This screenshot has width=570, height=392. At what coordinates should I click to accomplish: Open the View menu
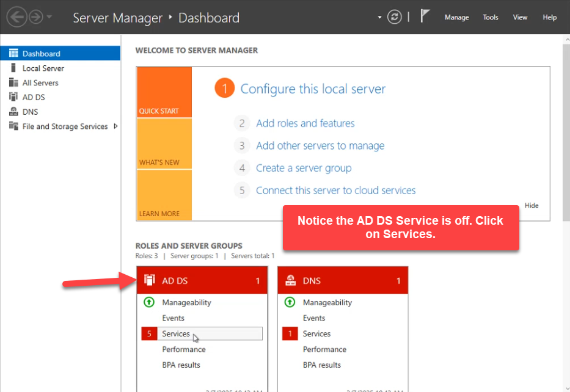click(x=520, y=17)
